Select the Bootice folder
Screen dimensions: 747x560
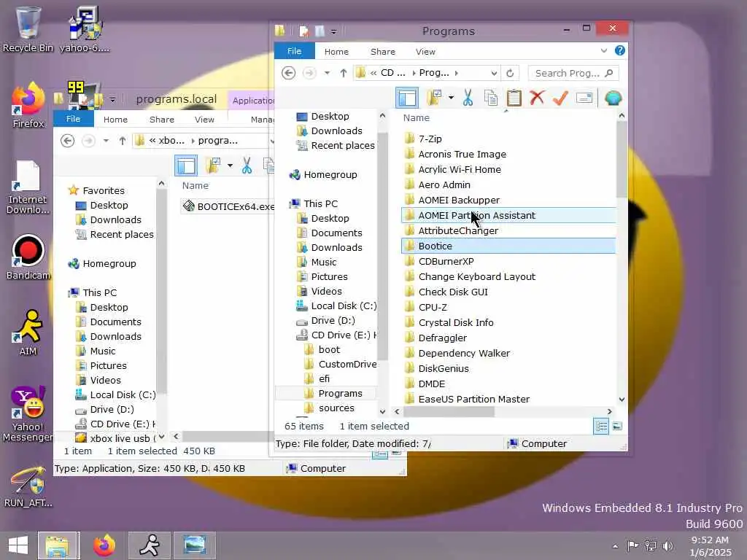pyautogui.click(x=508, y=246)
